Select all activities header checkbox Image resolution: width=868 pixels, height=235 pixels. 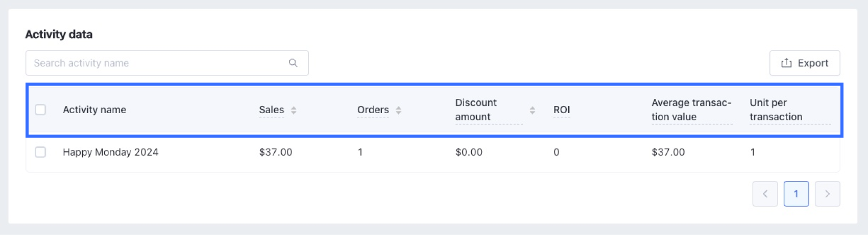(40, 110)
